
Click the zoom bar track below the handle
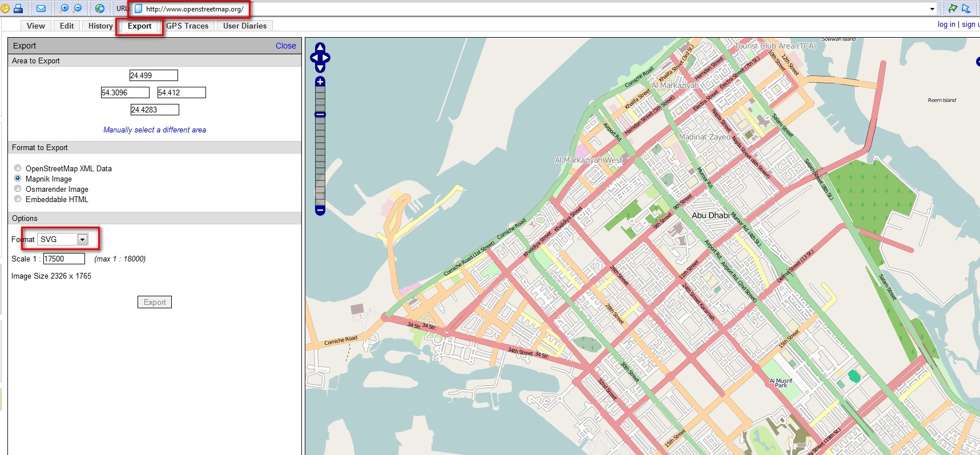point(320,161)
